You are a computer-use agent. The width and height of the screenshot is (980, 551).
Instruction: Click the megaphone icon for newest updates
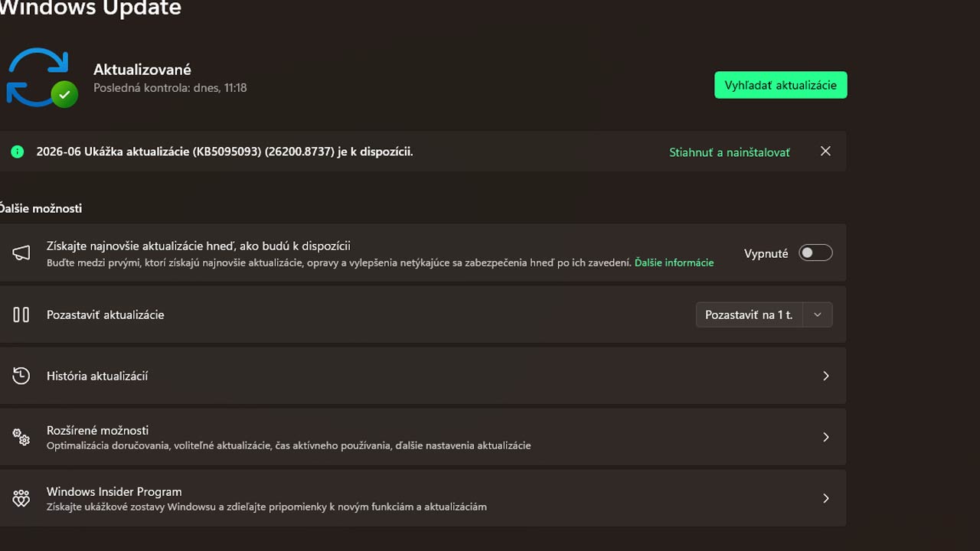(x=21, y=253)
